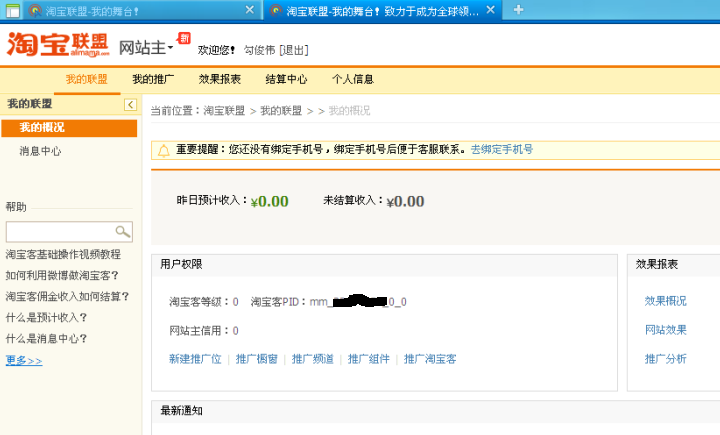Click the 未结算收入 ¥0.00 amount
This screenshot has height=435, width=720.
pos(405,201)
